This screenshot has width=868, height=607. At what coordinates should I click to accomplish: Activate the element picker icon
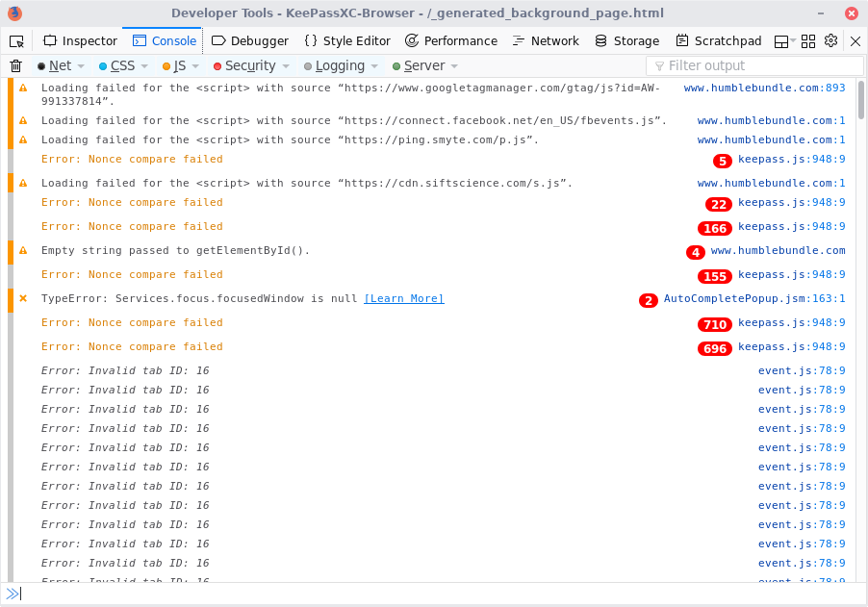[x=16, y=41]
